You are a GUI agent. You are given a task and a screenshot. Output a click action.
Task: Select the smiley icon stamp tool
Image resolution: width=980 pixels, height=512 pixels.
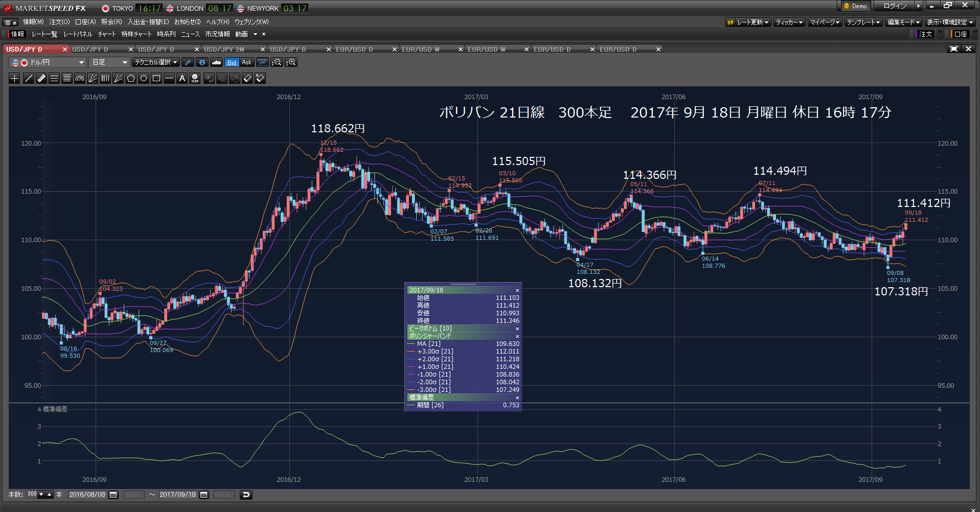click(x=195, y=78)
